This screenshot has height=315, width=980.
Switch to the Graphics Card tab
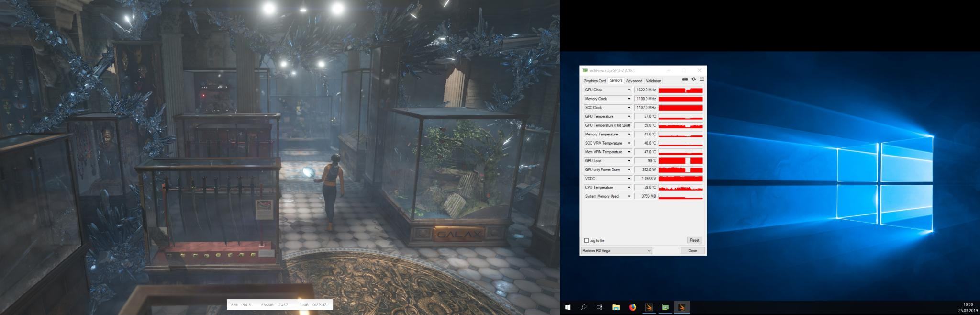[594, 81]
